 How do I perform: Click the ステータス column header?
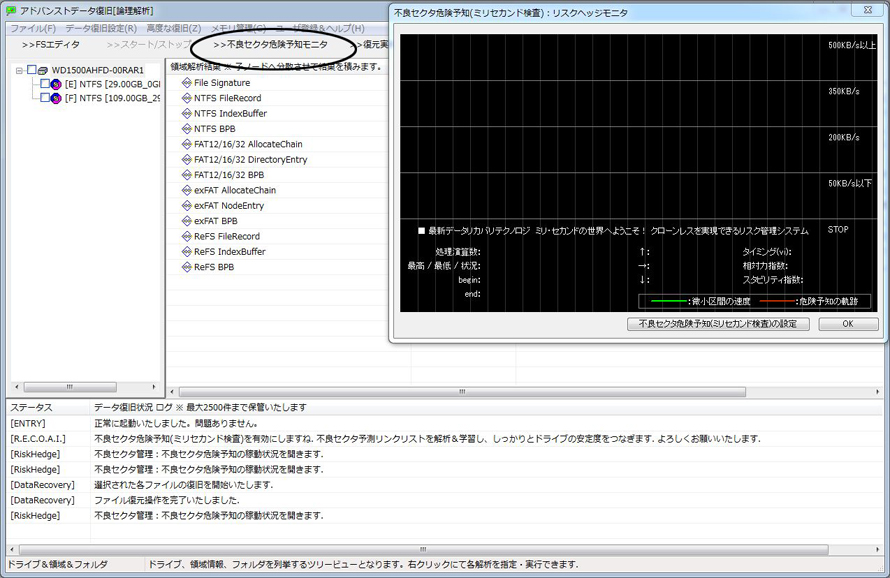coord(48,407)
